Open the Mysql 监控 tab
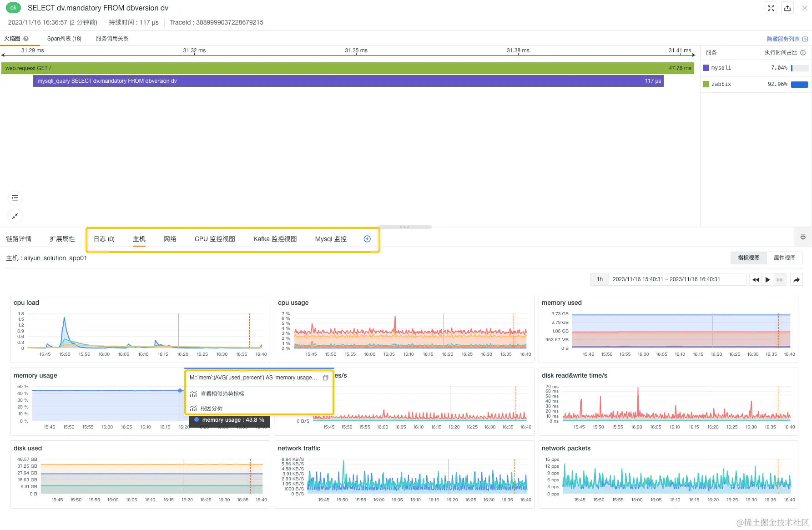The height and width of the screenshot is (530, 812). click(x=331, y=239)
